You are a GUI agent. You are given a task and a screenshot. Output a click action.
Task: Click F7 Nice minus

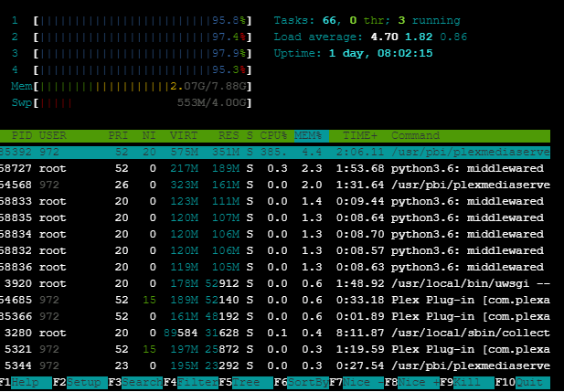pos(356,382)
